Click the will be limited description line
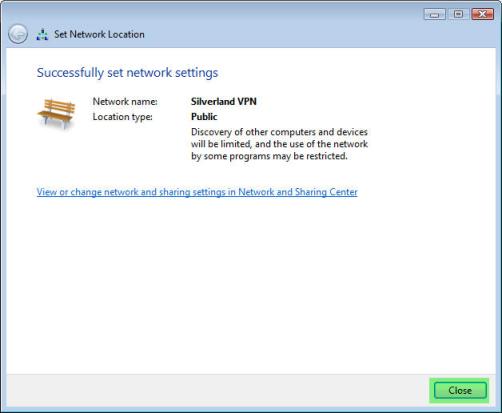Screen dimensions: 502x413 279,144
